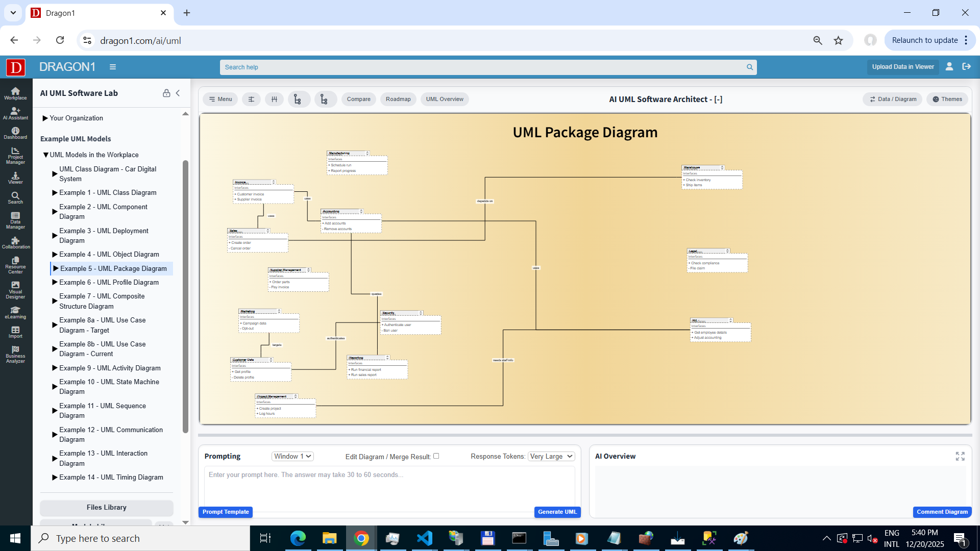The height and width of the screenshot is (551, 980).
Task: Open the Response Tokens dropdown
Action: click(551, 456)
